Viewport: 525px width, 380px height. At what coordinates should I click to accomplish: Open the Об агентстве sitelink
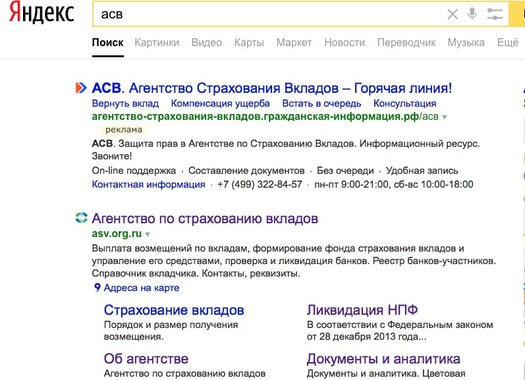(146, 359)
